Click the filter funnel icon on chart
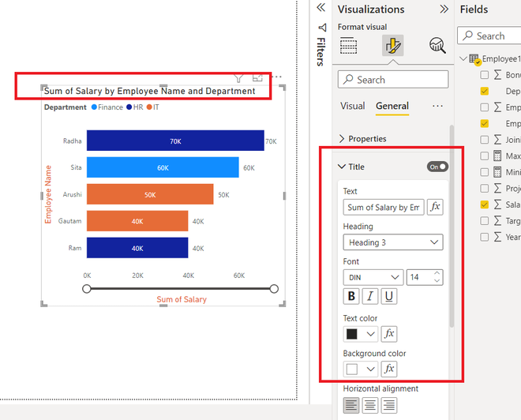521x420 pixels. pos(238,78)
